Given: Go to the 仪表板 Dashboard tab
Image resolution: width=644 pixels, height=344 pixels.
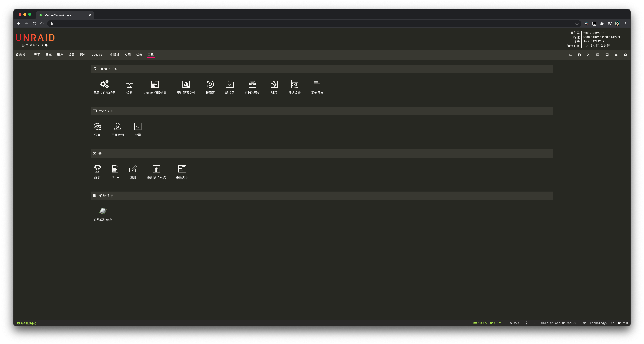Looking at the screenshot, I should click(20, 55).
